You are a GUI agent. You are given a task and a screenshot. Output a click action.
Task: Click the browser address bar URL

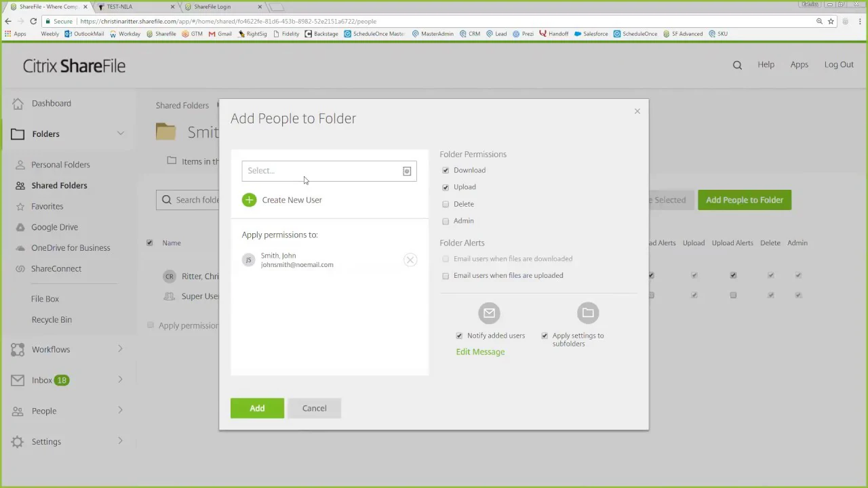point(228,21)
